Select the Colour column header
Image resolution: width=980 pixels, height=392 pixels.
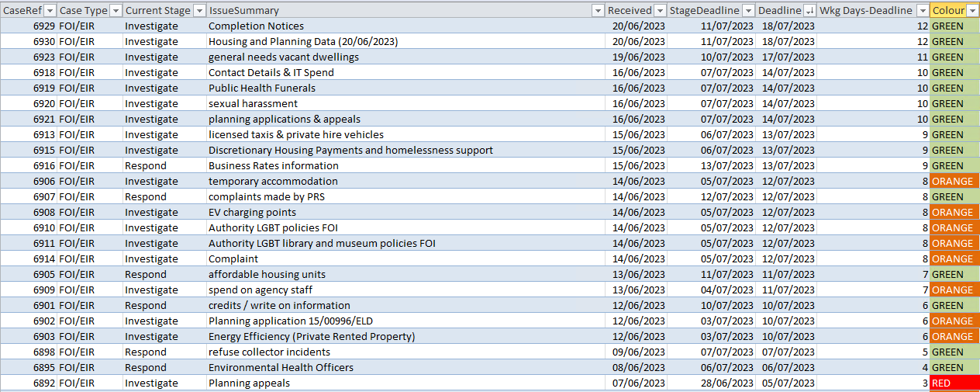(955, 10)
